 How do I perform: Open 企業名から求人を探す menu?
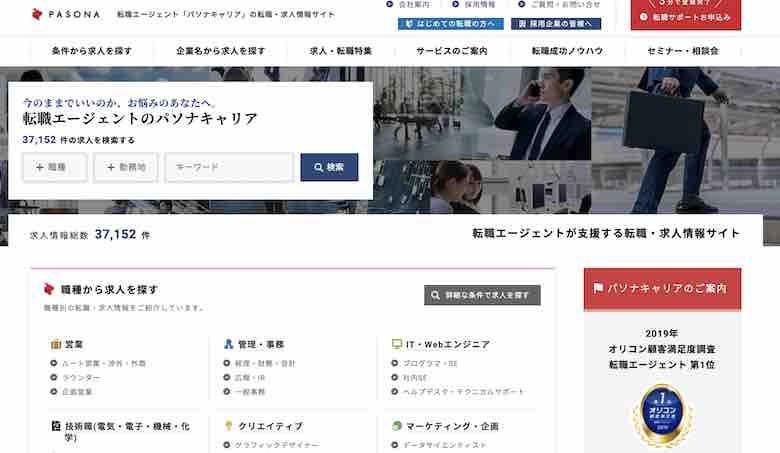point(220,51)
